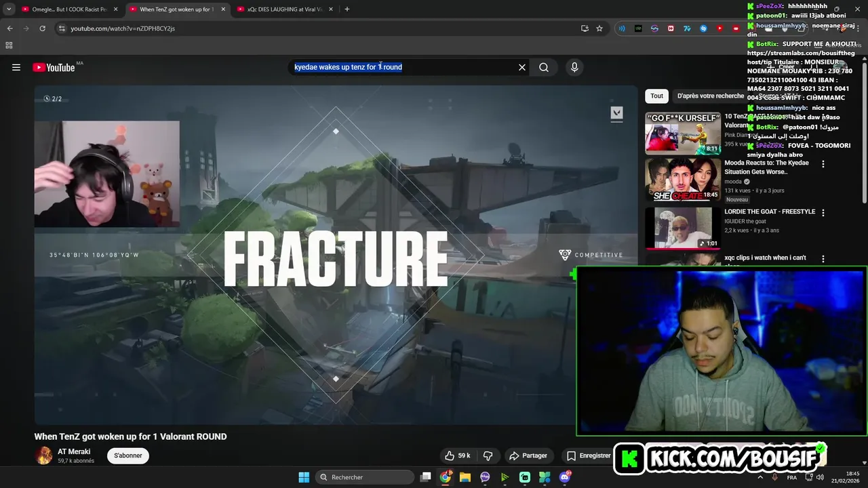
Task: Select the Tout filter chip
Action: coord(657,96)
